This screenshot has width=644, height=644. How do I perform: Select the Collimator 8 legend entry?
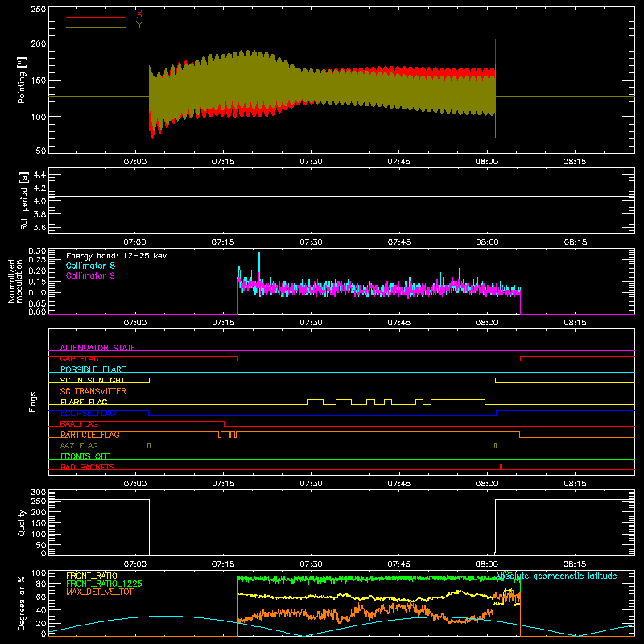tap(90, 266)
